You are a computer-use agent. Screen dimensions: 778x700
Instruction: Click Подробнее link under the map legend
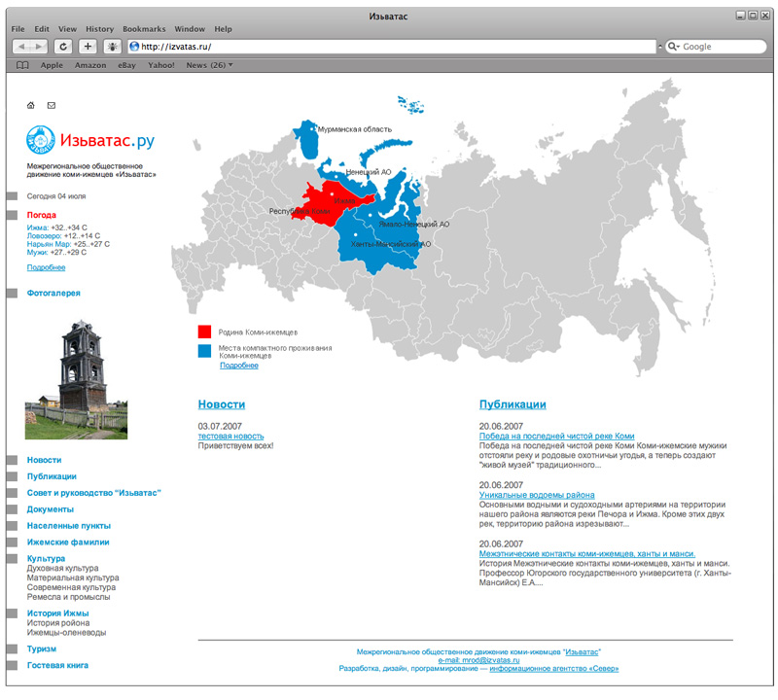(239, 366)
